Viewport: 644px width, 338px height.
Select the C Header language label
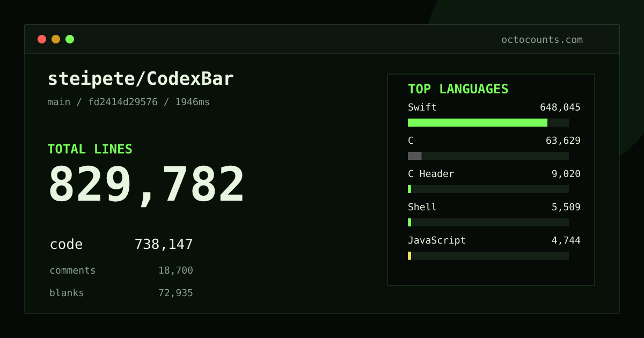coord(431,174)
